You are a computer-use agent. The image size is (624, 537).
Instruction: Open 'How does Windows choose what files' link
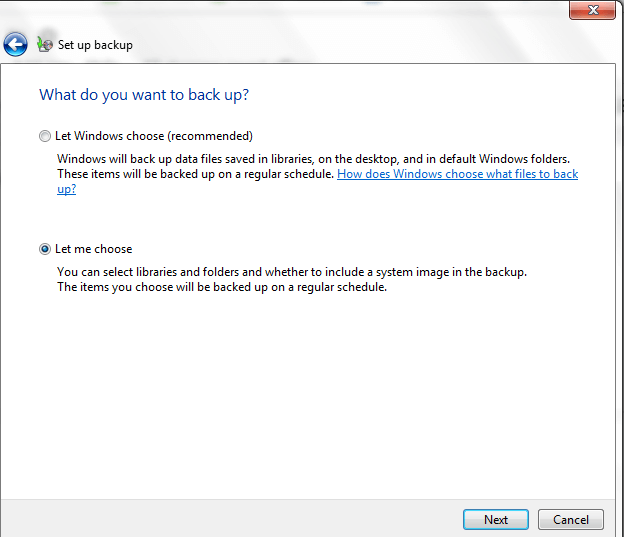457,174
